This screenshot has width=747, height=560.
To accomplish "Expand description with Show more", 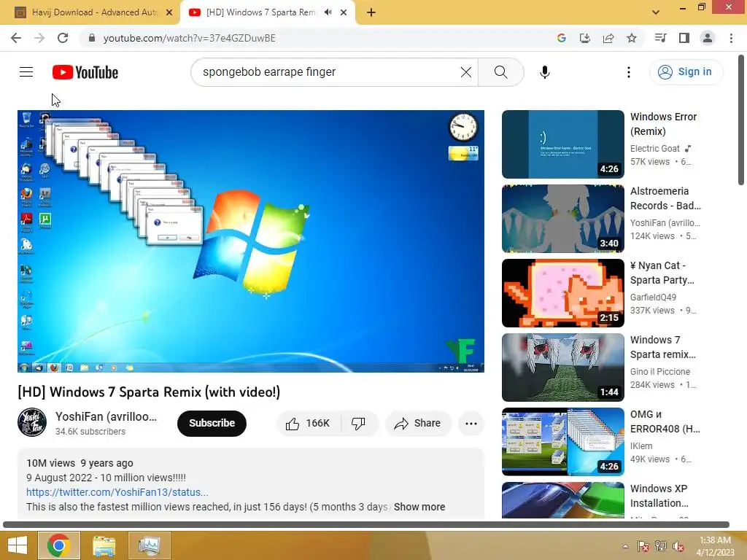I will click(419, 507).
